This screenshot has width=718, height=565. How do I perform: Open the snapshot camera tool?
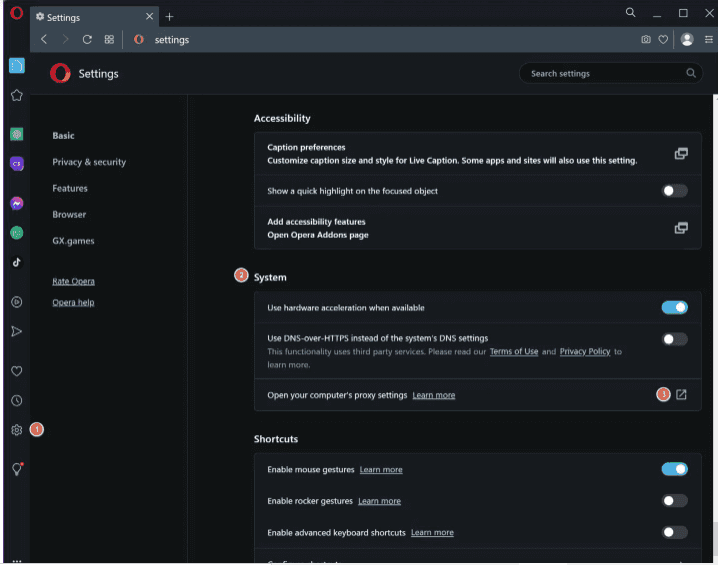(x=646, y=40)
